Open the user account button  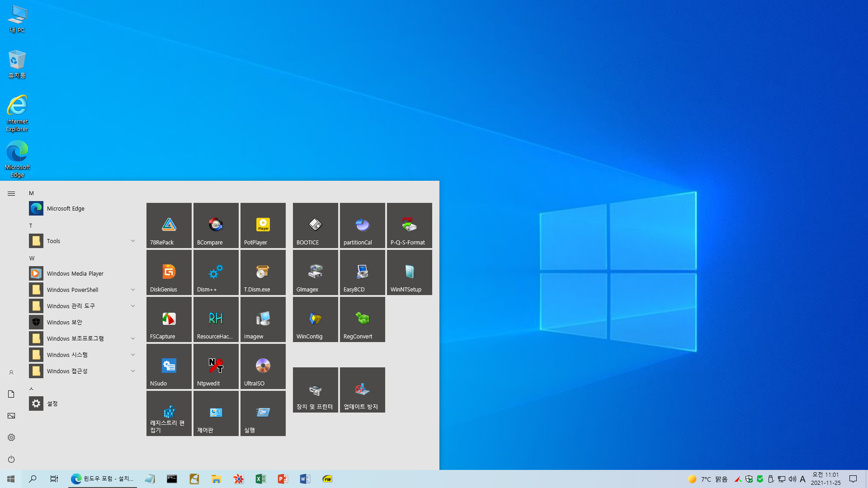click(11, 372)
